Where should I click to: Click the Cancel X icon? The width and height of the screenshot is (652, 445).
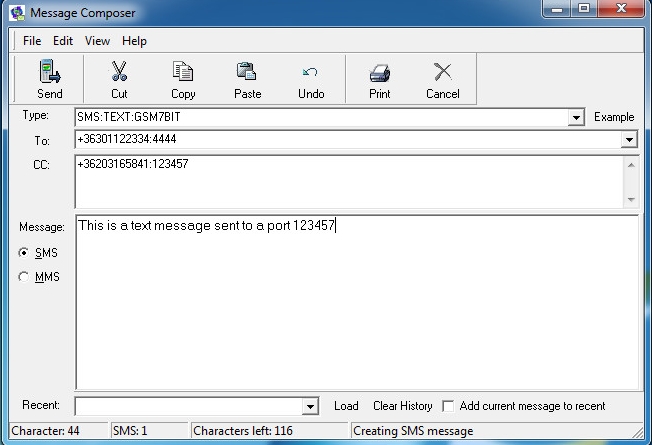(x=442, y=73)
